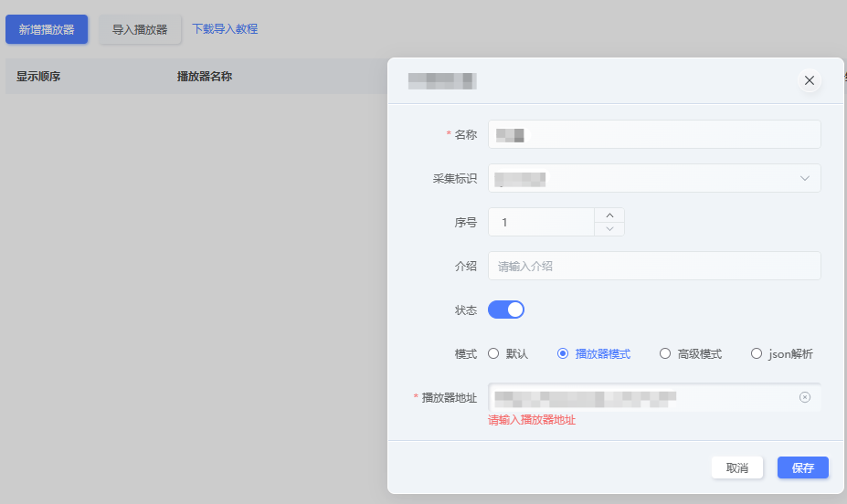
Task: Click the 请输入播放器地址 error message
Action: (x=532, y=420)
